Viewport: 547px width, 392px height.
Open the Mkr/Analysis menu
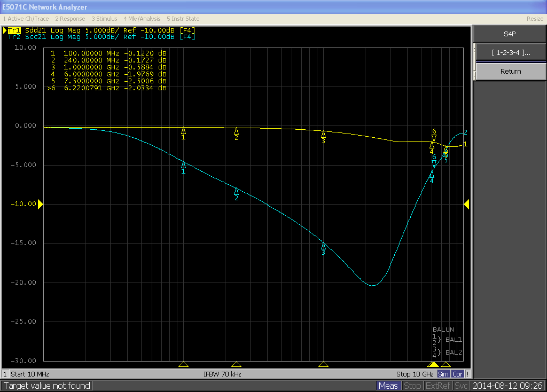[x=142, y=19]
